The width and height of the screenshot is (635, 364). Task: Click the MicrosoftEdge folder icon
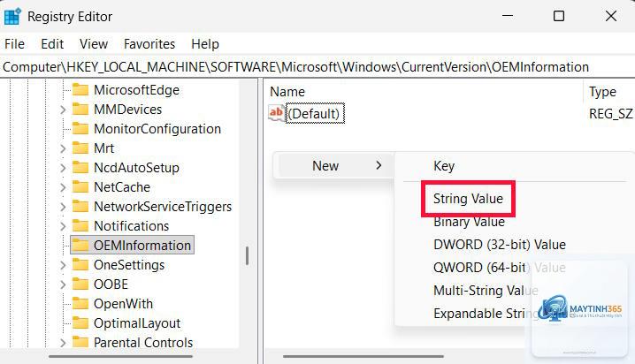(x=80, y=90)
